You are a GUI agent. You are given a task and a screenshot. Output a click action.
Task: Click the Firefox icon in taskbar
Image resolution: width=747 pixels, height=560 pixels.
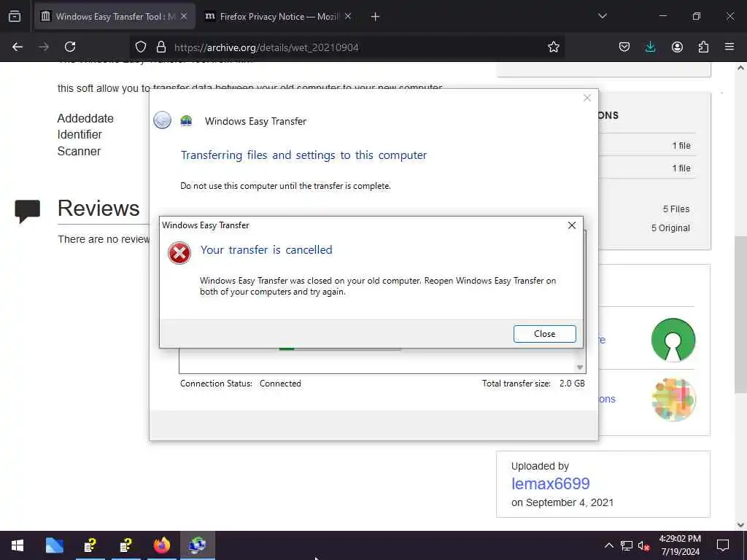(161, 545)
